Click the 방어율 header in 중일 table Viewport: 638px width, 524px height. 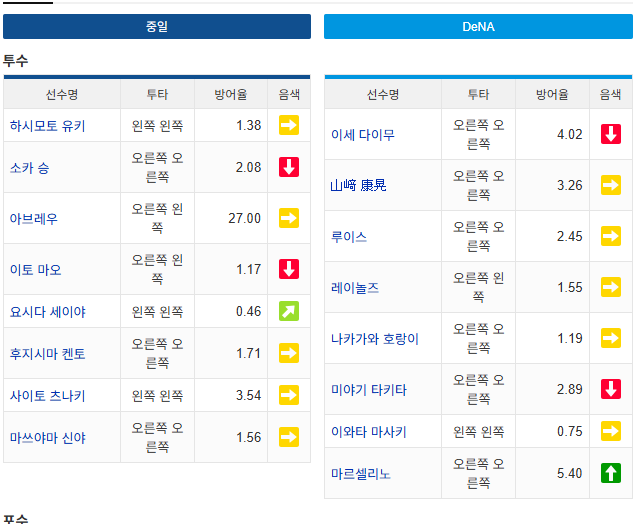click(x=231, y=94)
